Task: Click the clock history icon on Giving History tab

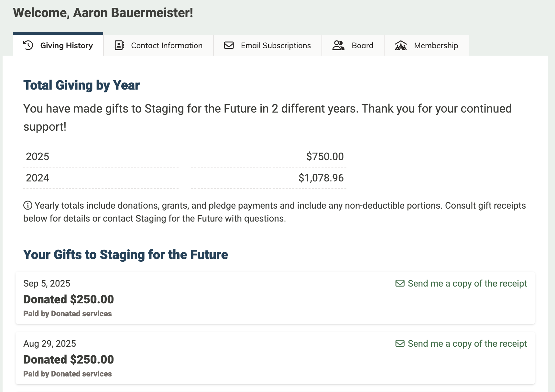Action: point(28,45)
